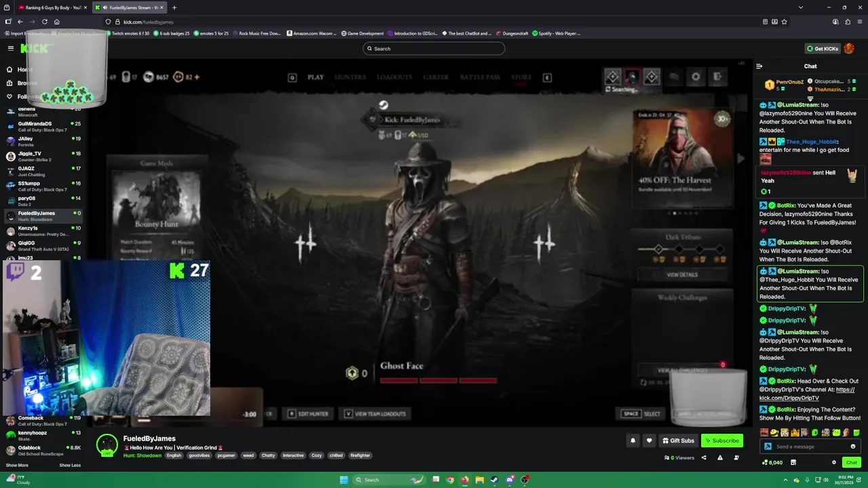
Task: Click the Hunt: Showdown category link
Action: point(142,455)
